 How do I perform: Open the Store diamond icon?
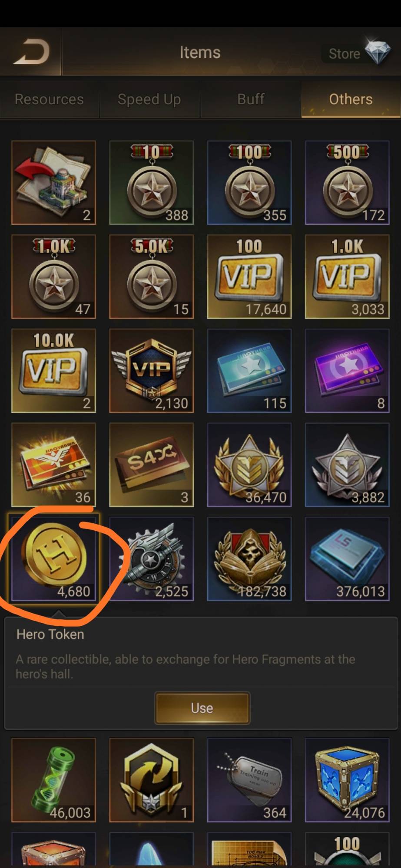tap(377, 52)
